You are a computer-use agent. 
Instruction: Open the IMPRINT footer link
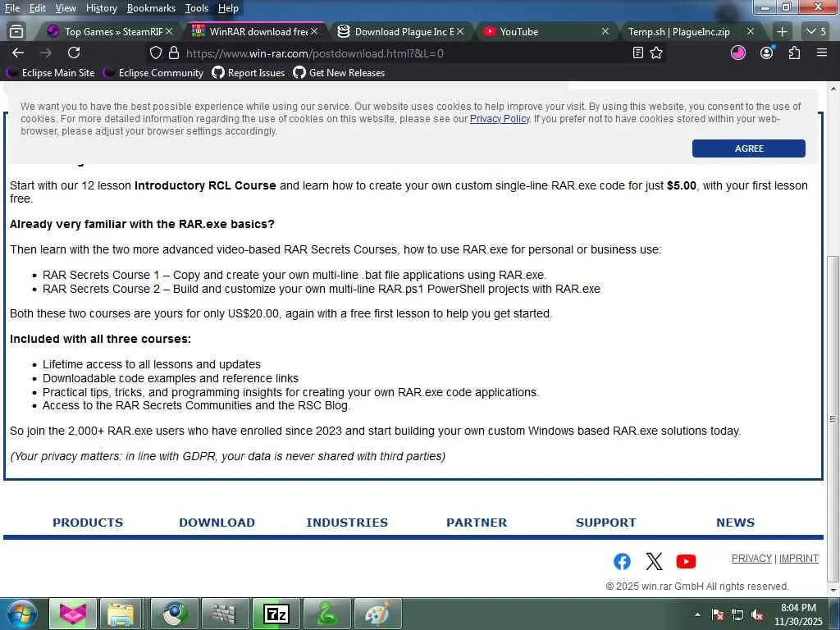tap(799, 558)
